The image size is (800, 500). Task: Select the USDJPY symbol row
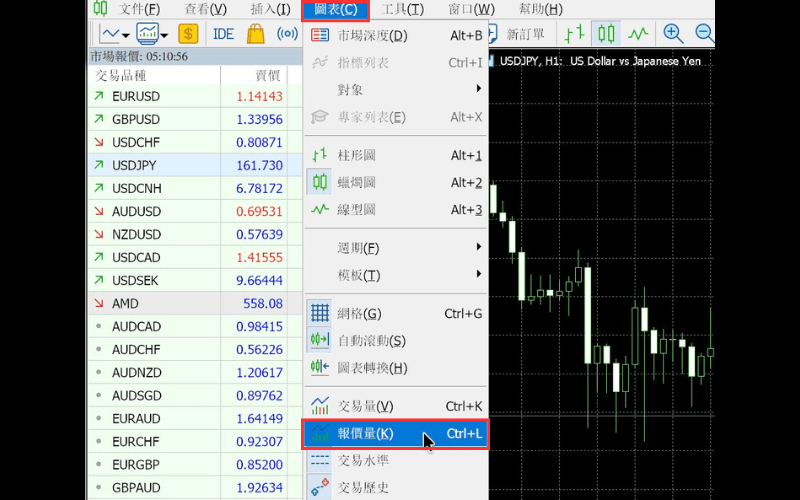coord(195,165)
